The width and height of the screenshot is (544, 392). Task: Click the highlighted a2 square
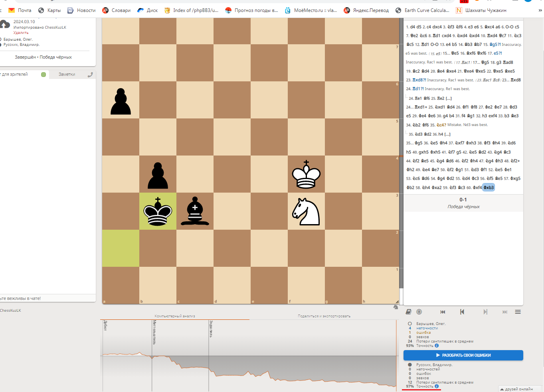(x=121, y=248)
